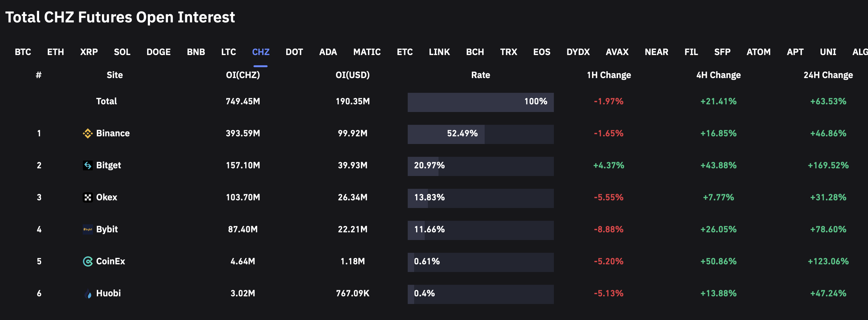This screenshot has height=320, width=868.
Task: Open the Bitget exchange name link
Action: [108, 165]
